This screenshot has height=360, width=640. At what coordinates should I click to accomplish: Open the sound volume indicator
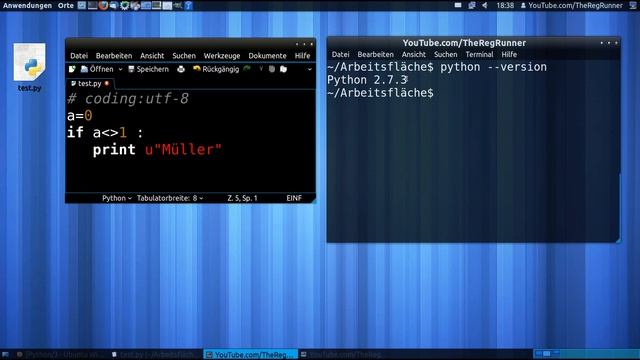(x=485, y=5)
